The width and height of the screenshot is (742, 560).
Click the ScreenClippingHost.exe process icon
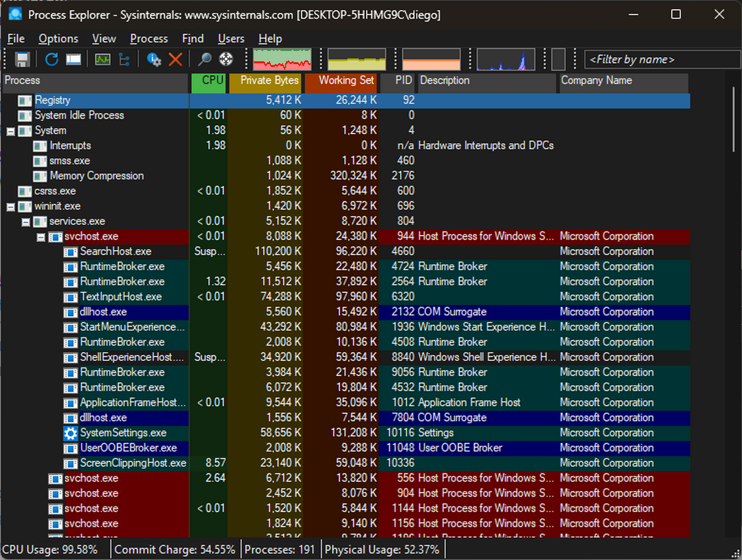tap(71, 463)
